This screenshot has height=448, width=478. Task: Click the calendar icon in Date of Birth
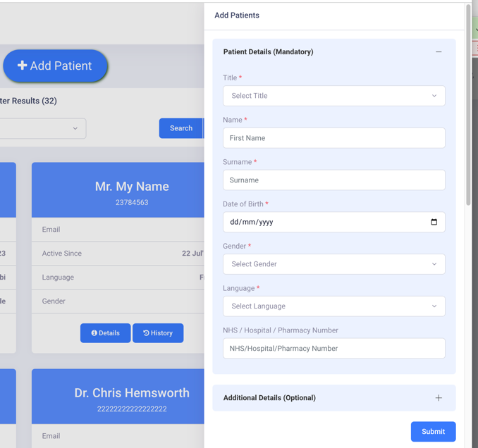click(434, 222)
